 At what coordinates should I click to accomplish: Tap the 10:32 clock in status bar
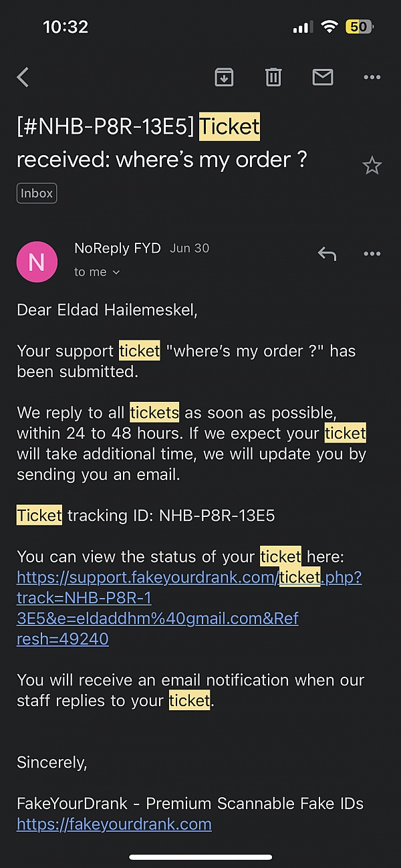(x=65, y=27)
